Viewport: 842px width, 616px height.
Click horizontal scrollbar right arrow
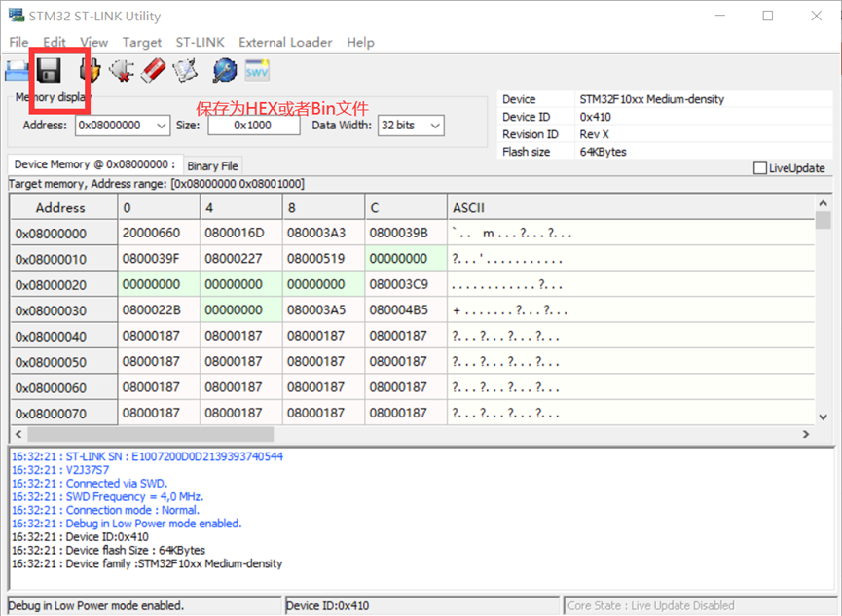[805, 434]
